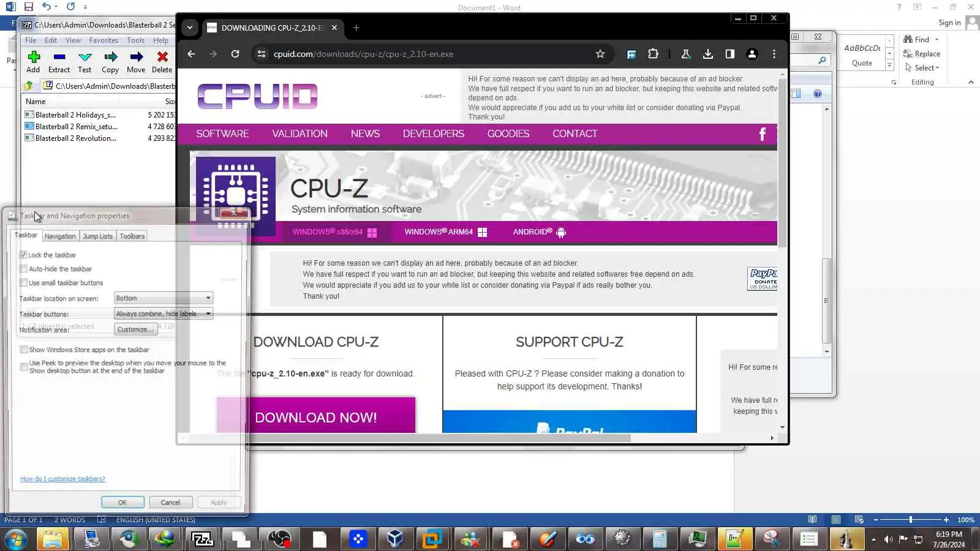
Task: Click Cancel in Taskbar properties dialog
Action: click(x=170, y=503)
